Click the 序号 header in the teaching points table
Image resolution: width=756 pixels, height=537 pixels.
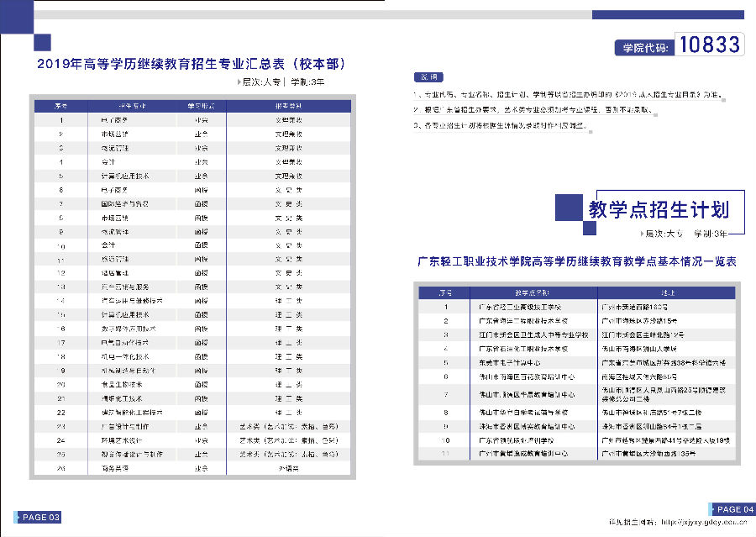point(445,292)
